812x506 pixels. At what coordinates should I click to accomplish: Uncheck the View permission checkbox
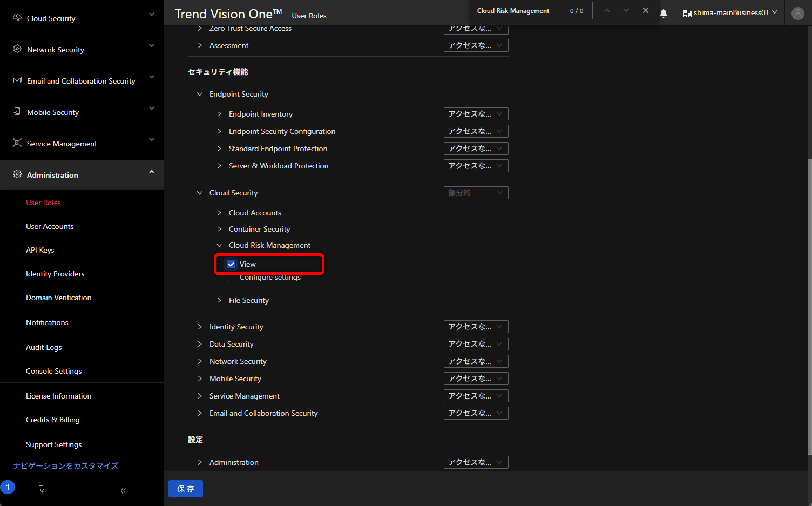coord(231,264)
